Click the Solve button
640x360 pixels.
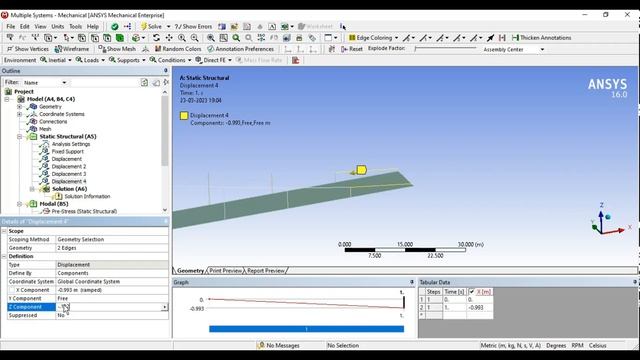[x=151, y=27]
